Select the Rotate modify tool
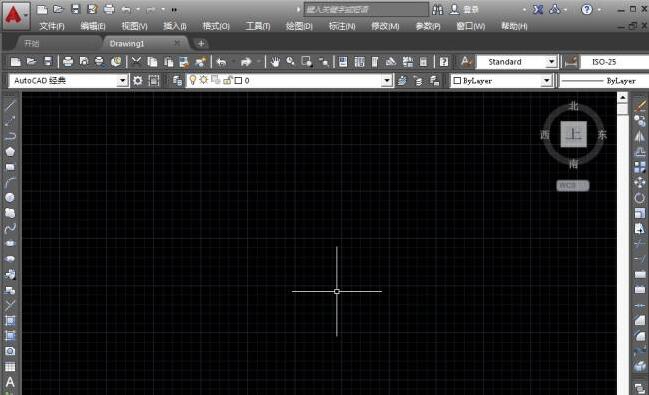Viewport: 649px width, 395px height. (639, 198)
